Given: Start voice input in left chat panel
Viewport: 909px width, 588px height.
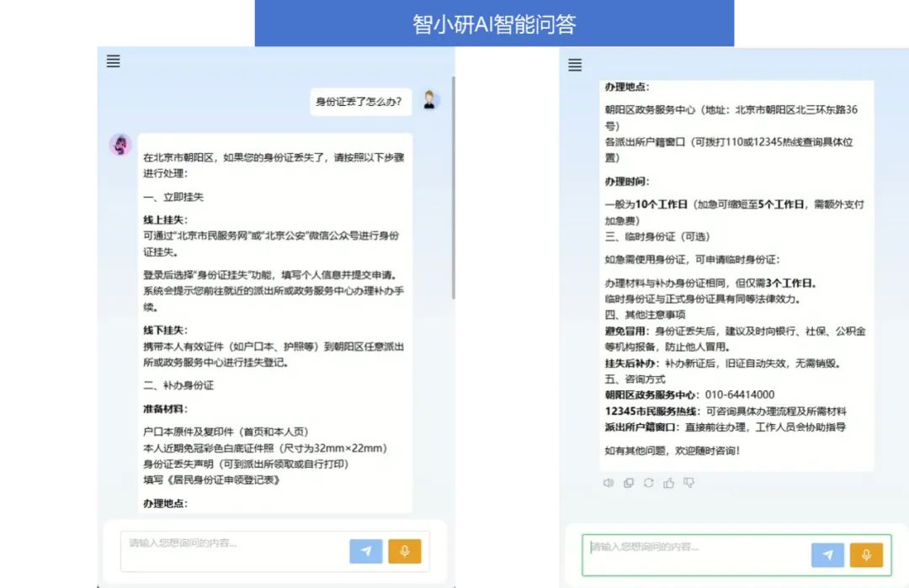Looking at the screenshot, I should tap(404, 551).
